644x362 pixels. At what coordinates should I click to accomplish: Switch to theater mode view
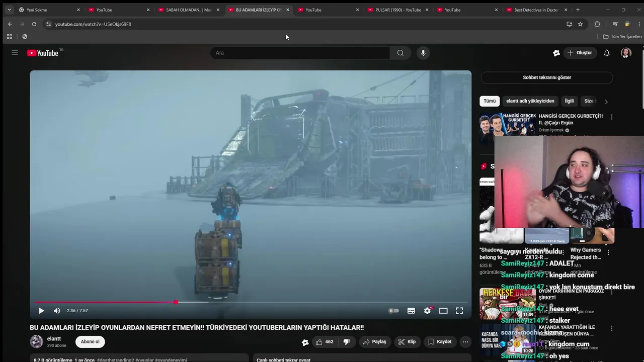(443, 311)
